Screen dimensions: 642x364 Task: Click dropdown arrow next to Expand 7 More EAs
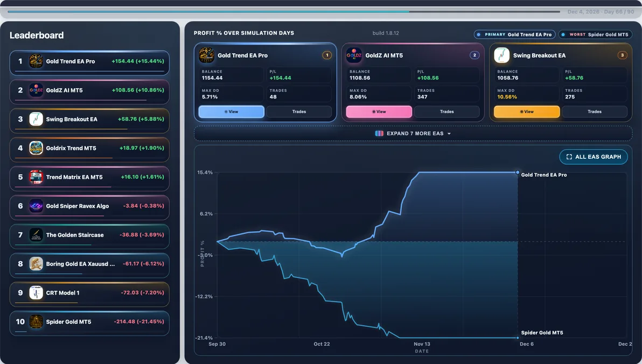(449, 134)
